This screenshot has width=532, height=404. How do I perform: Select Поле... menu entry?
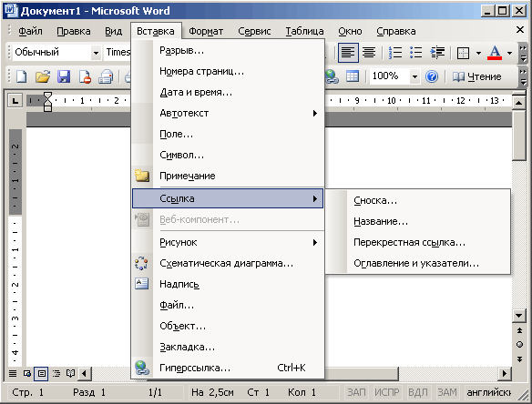click(228, 135)
